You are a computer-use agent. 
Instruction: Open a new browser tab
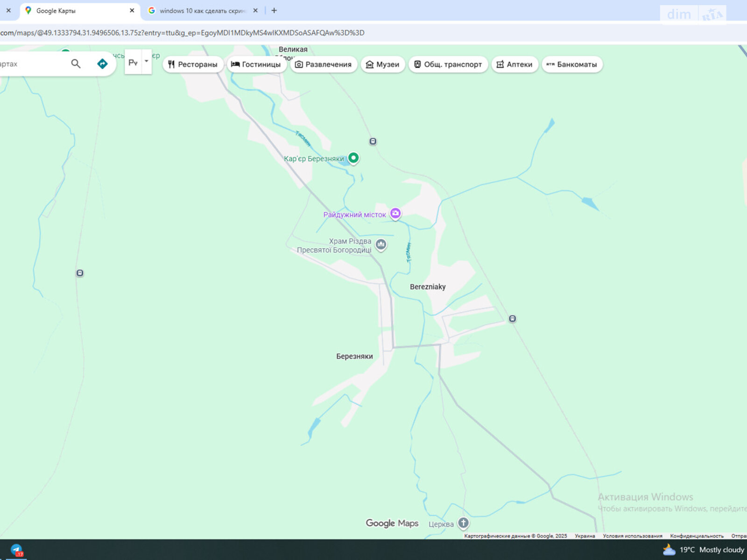(x=274, y=11)
